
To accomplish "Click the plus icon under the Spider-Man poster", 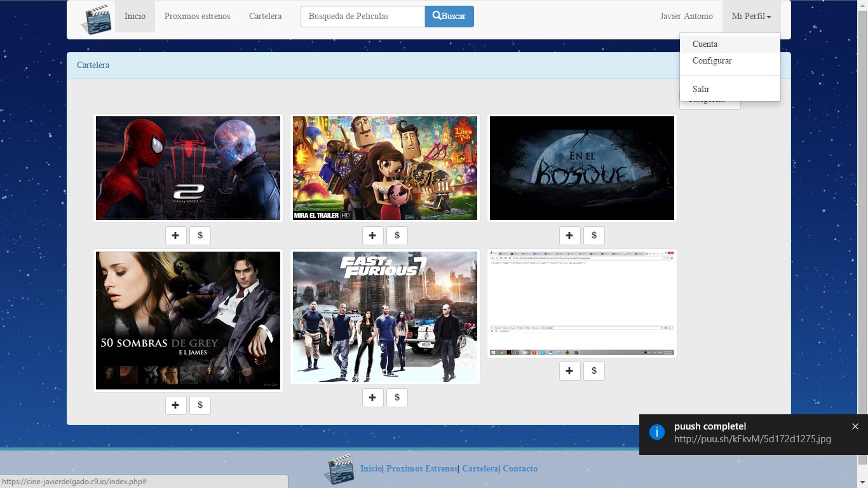I will tap(176, 236).
